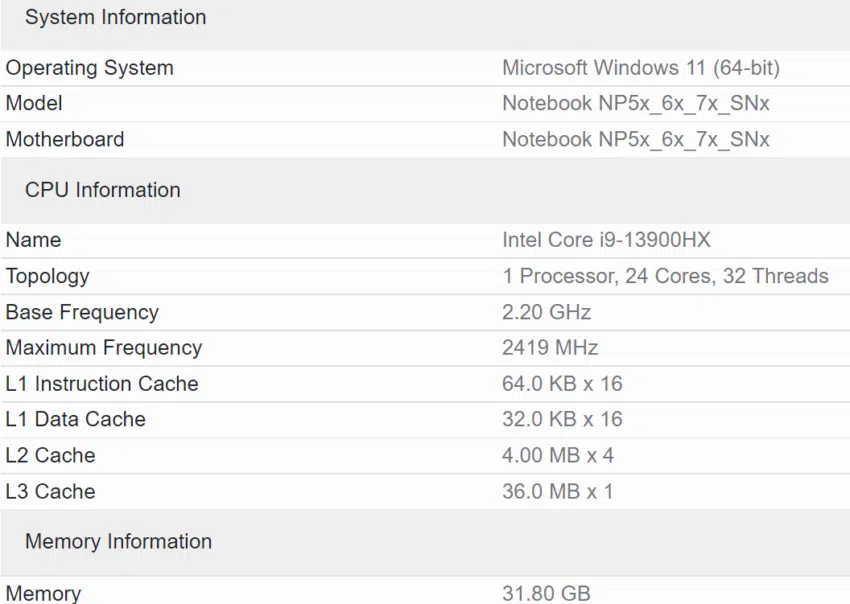Image resolution: width=850 pixels, height=604 pixels.
Task: Click the CPU Information section header
Action: click(102, 190)
